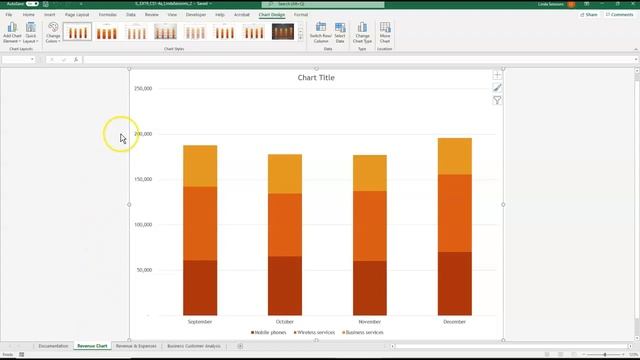Select the September column bar

tap(200, 230)
